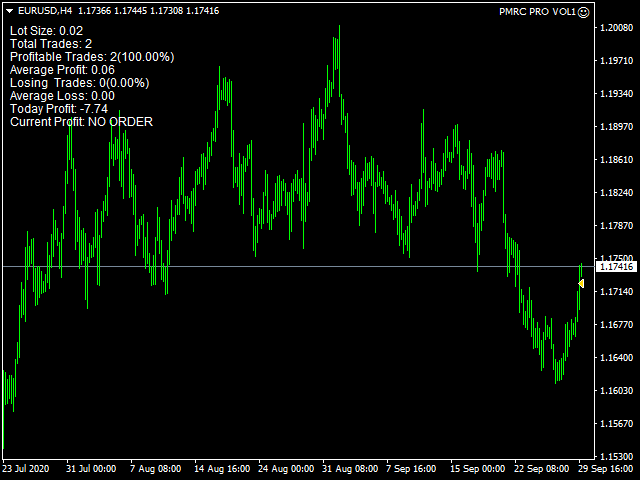Click the 31 Jul 00:00 time label
Viewport: 640px width, 480px height.
[x=91, y=469]
